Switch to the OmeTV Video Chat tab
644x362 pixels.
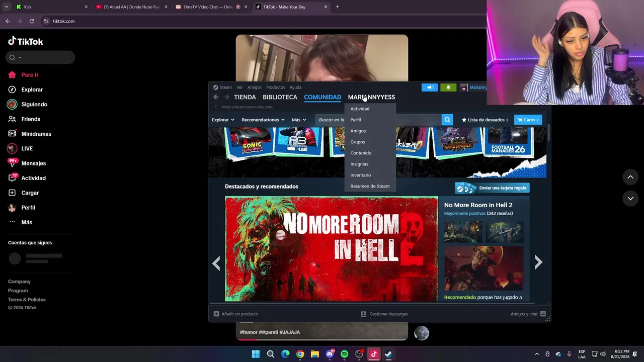[210, 7]
